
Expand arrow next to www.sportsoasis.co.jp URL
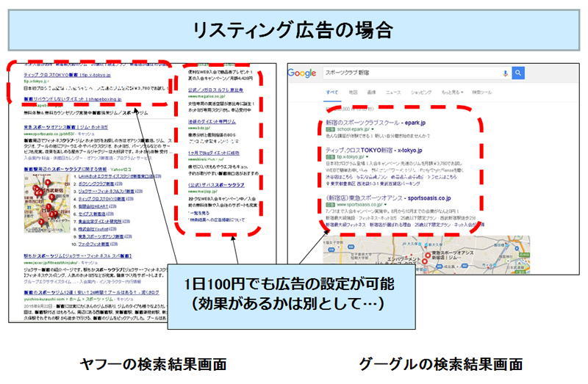[385, 205]
